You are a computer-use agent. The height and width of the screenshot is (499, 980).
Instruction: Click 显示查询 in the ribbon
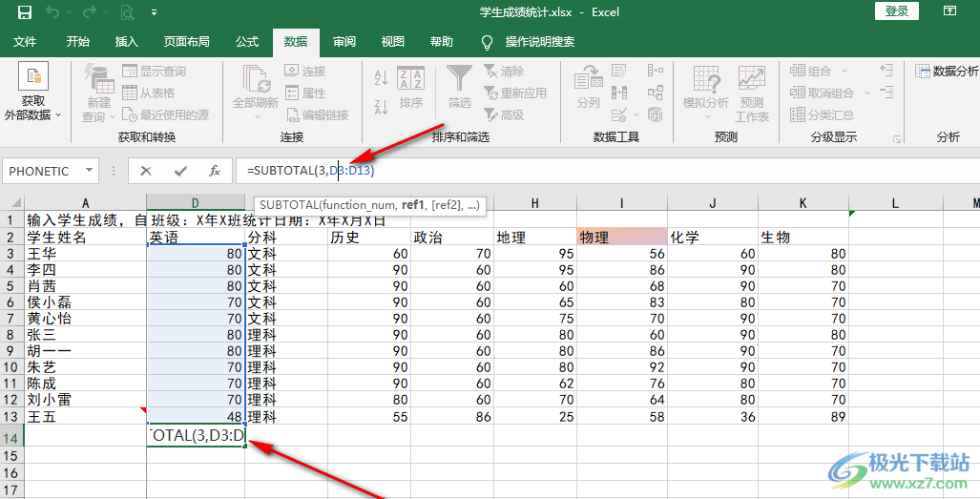[155, 72]
